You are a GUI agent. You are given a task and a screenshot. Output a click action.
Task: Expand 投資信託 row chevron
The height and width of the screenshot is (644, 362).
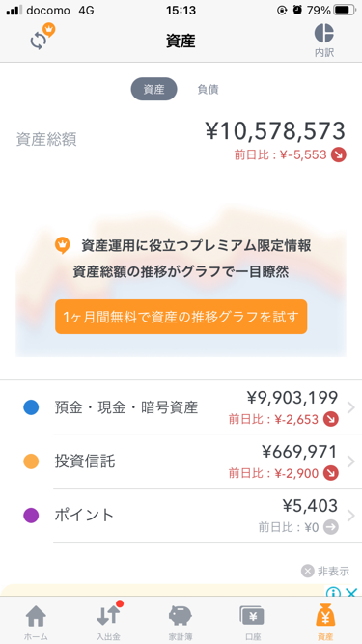pyautogui.click(x=351, y=462)
